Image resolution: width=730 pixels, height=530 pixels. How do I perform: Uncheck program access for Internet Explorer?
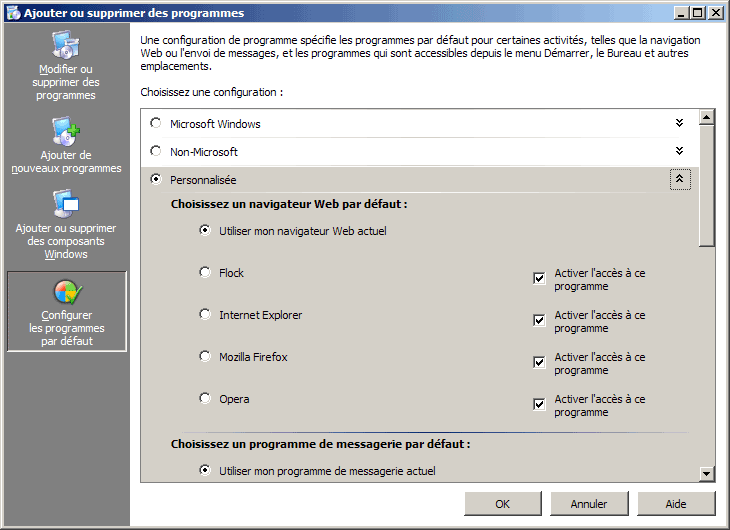[540, 320]
